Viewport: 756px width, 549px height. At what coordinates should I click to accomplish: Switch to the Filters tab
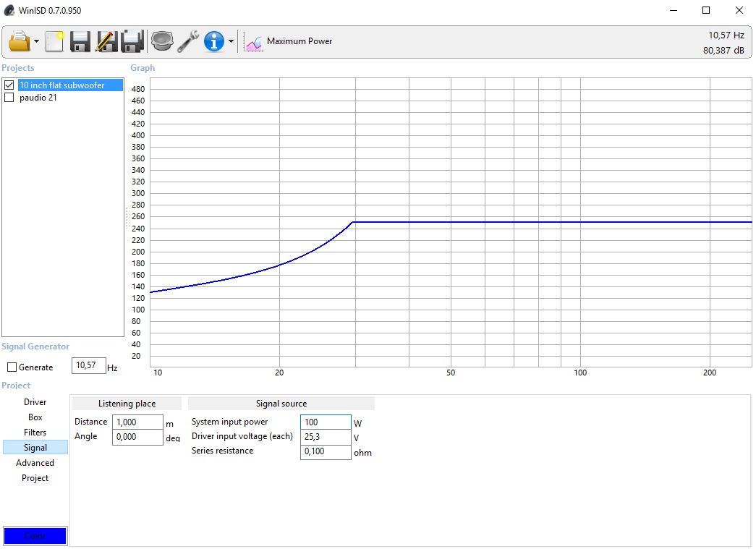pos(35,433)
